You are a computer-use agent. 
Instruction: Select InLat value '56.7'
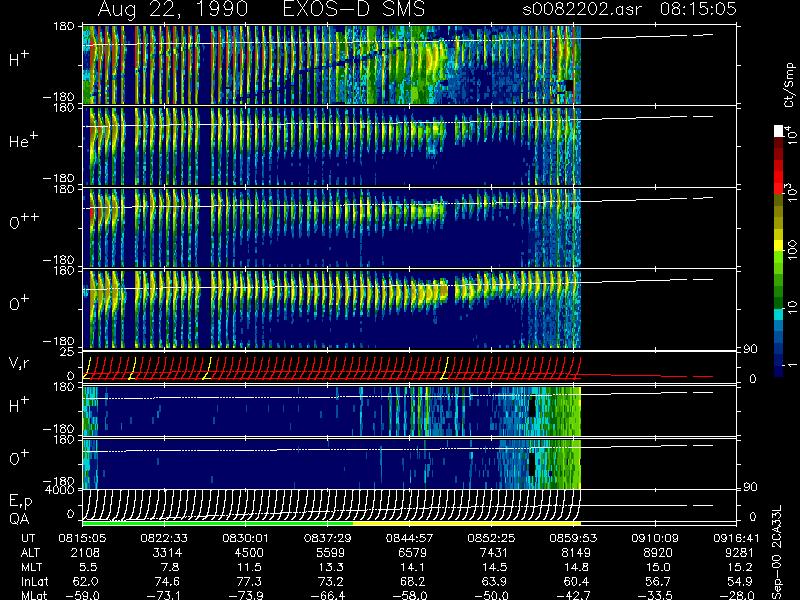pyautogui.click(x=658, y=581)
